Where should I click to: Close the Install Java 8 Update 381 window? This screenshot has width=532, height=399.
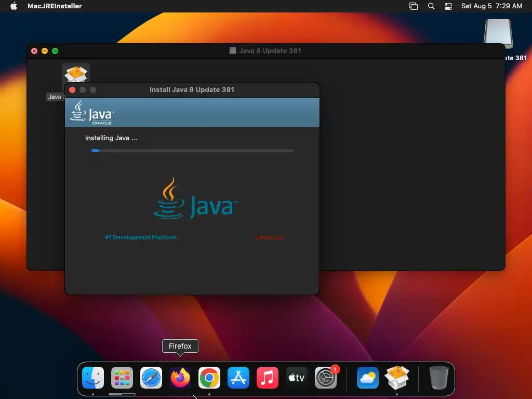coord(72,90)
